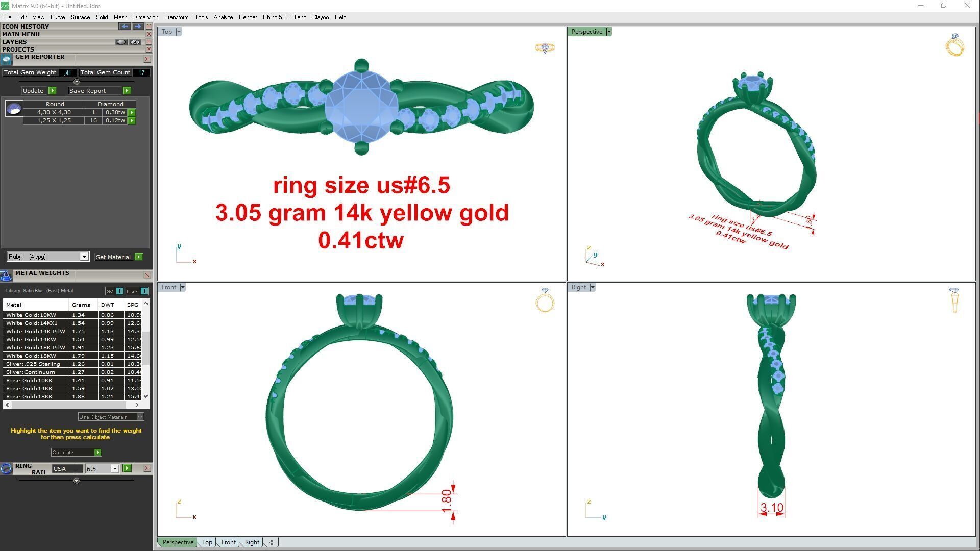
Task: Open the File menu
Action: [x=7, y=17]
